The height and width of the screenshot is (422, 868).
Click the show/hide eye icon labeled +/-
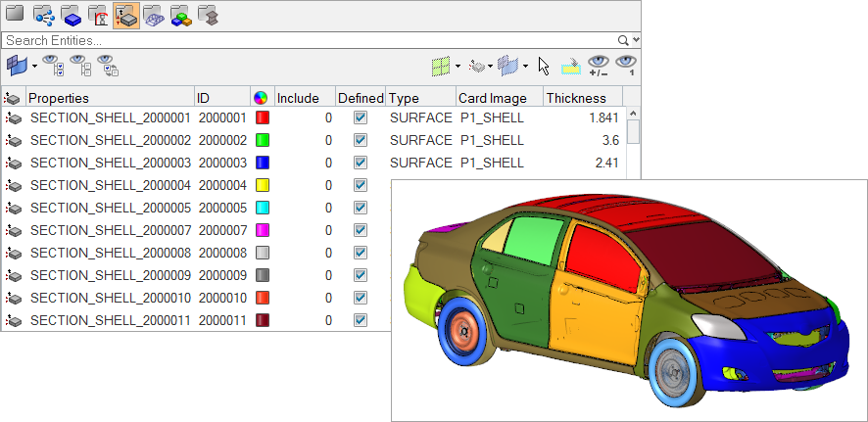click(x=599, y=67)
